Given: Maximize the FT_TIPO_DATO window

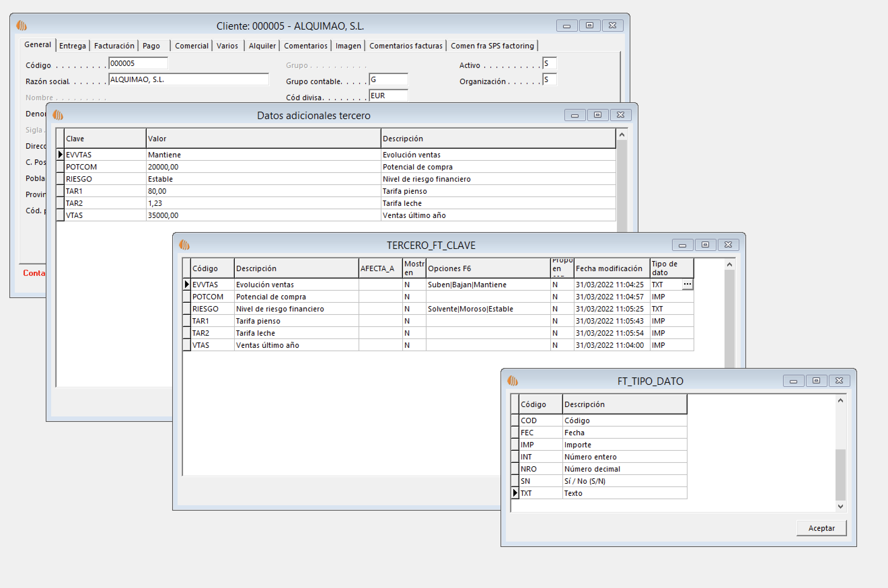Looking at the screenshot, I should click(x=816, y=381).
